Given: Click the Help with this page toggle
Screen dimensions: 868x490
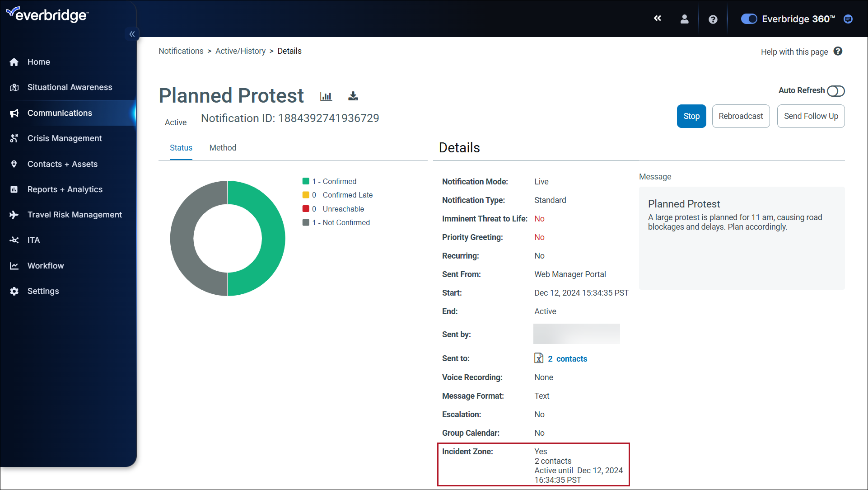Looking at the screenshot, I should pyautogui.click(x=839, y=52).
